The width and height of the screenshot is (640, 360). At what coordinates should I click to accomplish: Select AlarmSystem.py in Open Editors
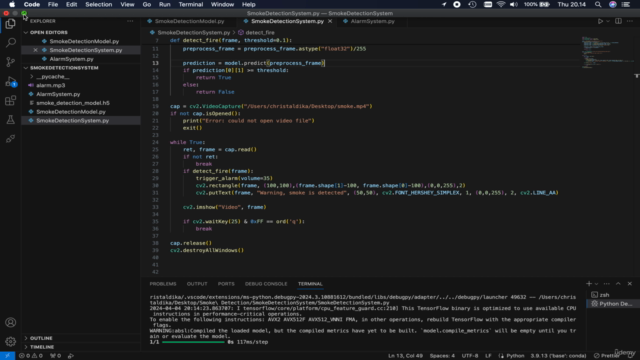tap(71, 59)
